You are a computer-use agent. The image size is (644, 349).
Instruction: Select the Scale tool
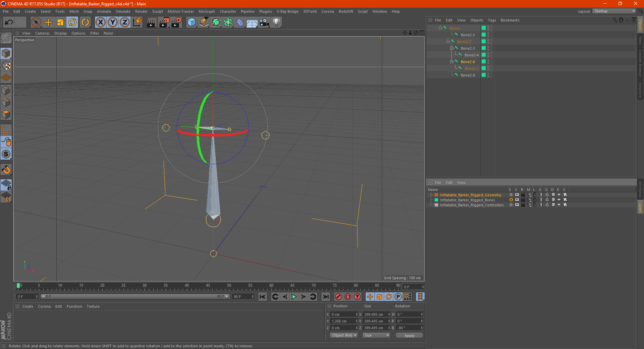tap(60, 22)
